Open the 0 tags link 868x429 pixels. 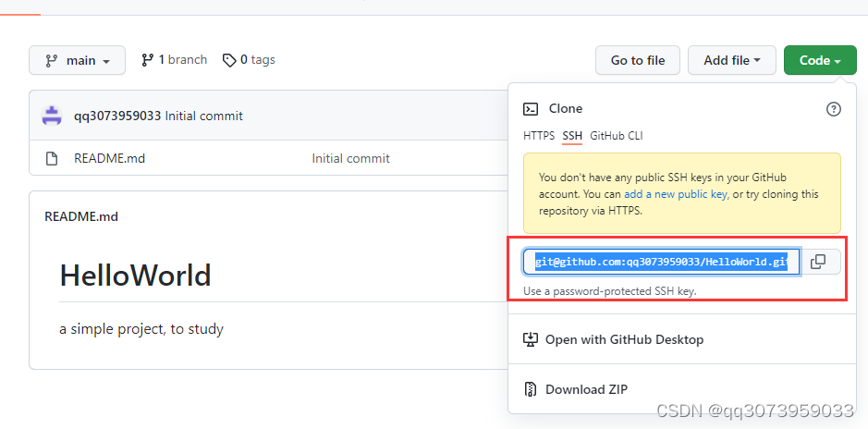[249, 60]
